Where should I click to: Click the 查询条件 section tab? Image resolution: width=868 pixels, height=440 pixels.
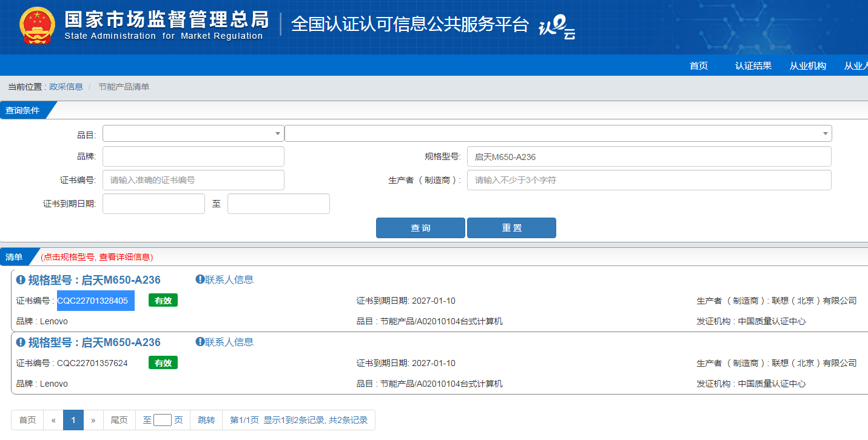click(x=22, y=110)
